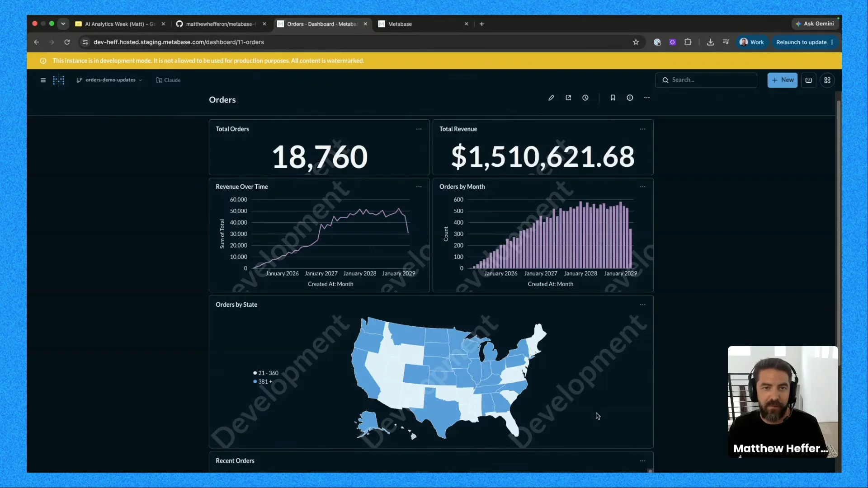Image resolution: width=868 pixels, height=488 pixels.
Task: Open the apps grid icon near New
Action: [827, 80]
